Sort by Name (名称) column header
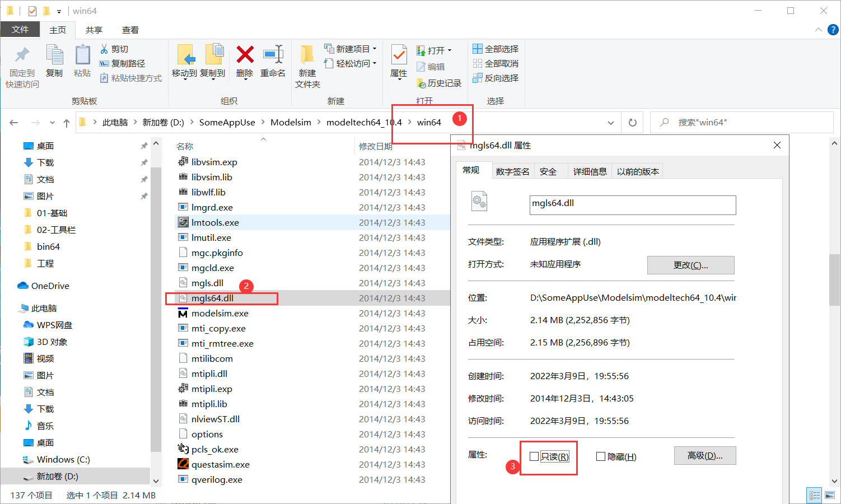 pos(185,146)
